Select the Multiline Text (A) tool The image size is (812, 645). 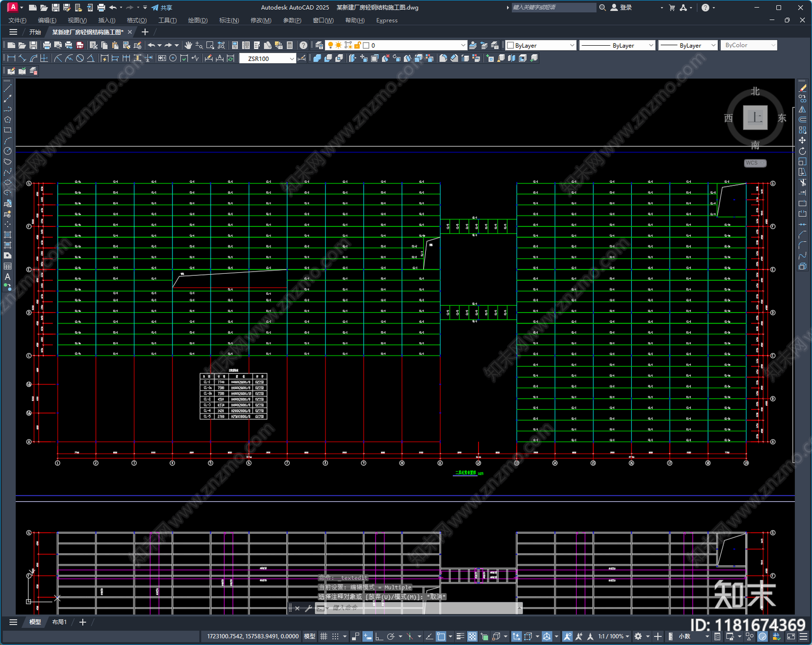[x=8, y=277]
